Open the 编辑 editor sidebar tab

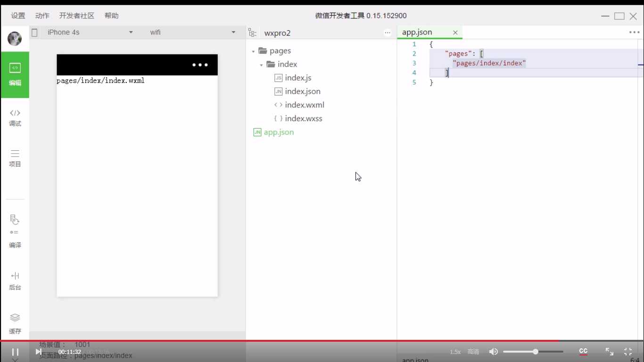tap(15, 75)
